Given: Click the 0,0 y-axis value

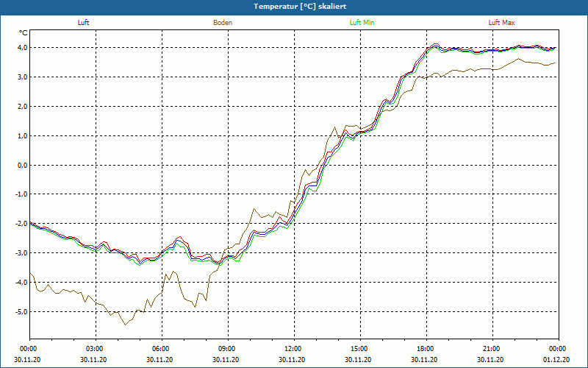Looking at the screenshot, I should point(22,165).
